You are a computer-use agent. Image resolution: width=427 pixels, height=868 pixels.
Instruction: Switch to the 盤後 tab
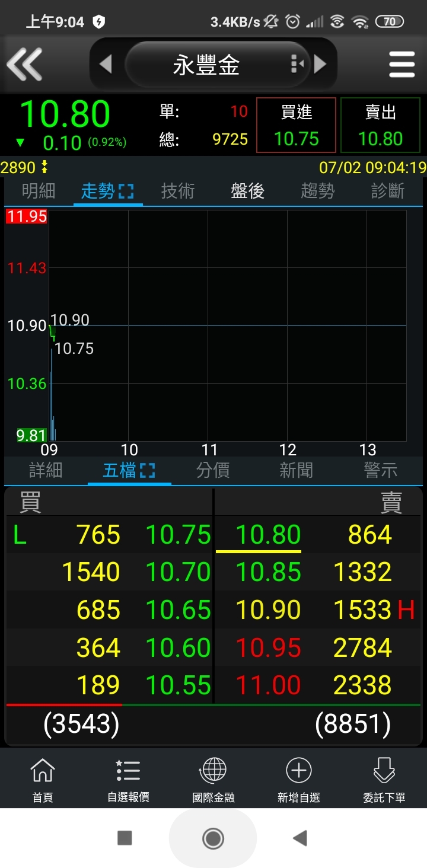[x=248, y=191]
